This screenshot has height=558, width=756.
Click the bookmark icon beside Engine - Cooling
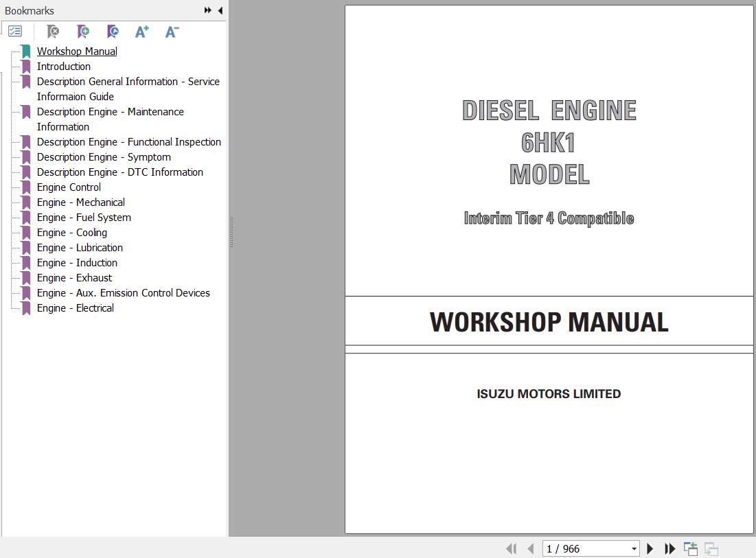point(26,232)
